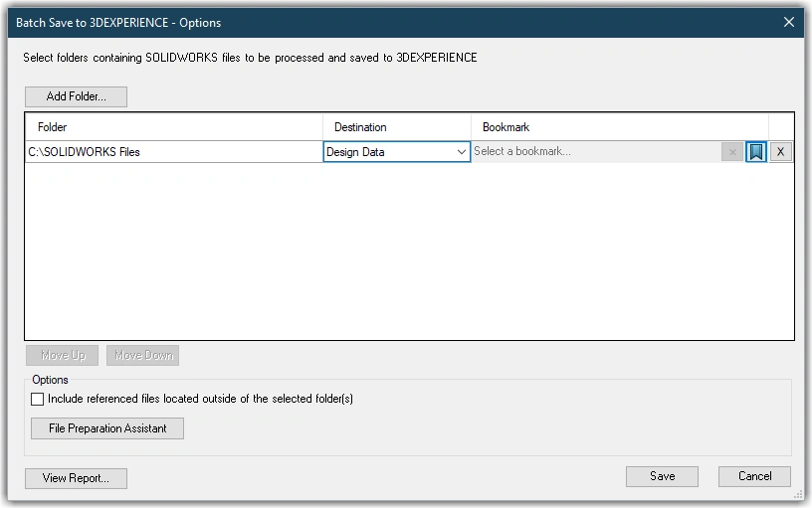The height and width of the screenshot is (508, 812).
Task: Cancel the batch save dialog
Action: click(x=754, y=476)
